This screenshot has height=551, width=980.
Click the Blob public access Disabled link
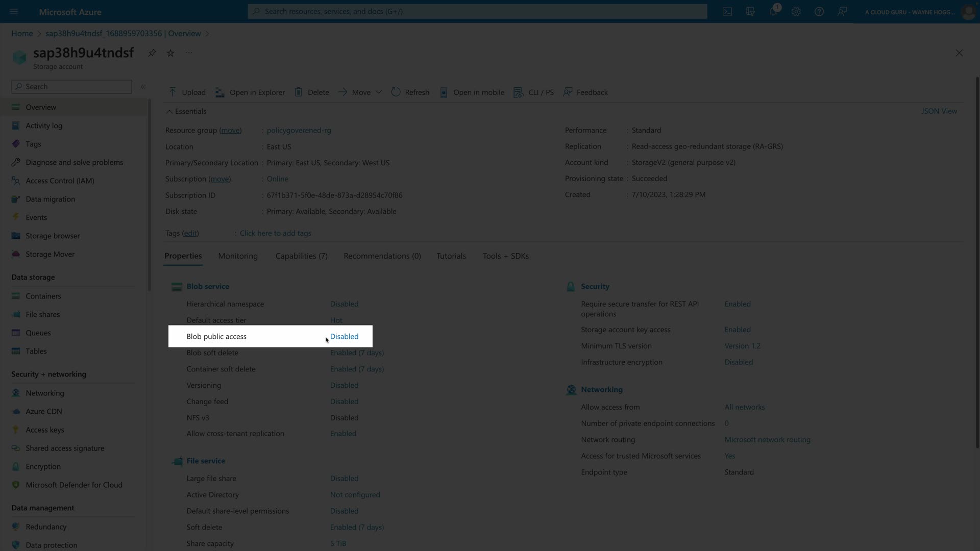(344, 336)
